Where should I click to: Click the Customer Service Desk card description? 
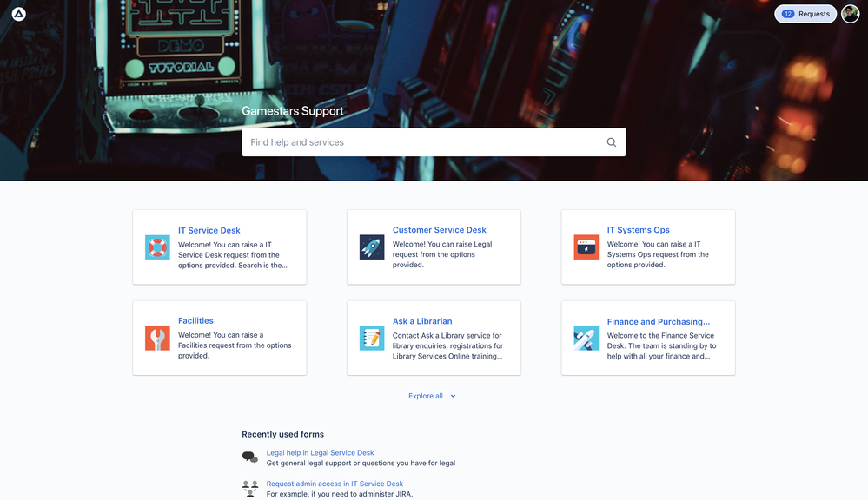442,254
